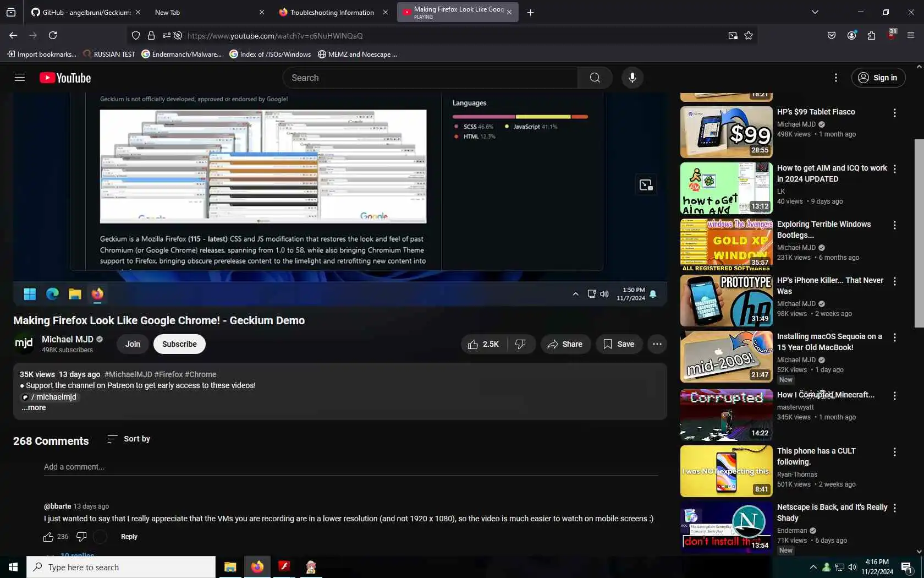Image resolution: width=924 pixels, height=578 pixels.
Task: Sign in to YouTube
Action: [878, 78]
